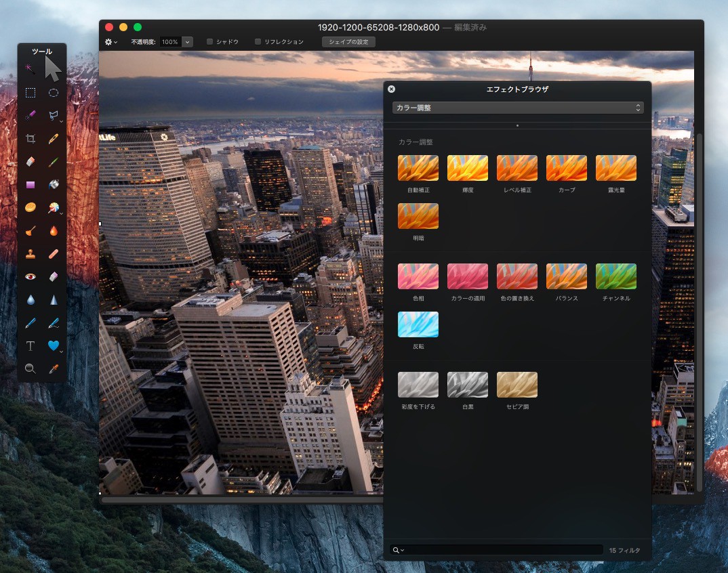The width and height of the screenshot is (728, 573).
Task: Apply the 反転 effect
Action: click(x=418, y=324)
